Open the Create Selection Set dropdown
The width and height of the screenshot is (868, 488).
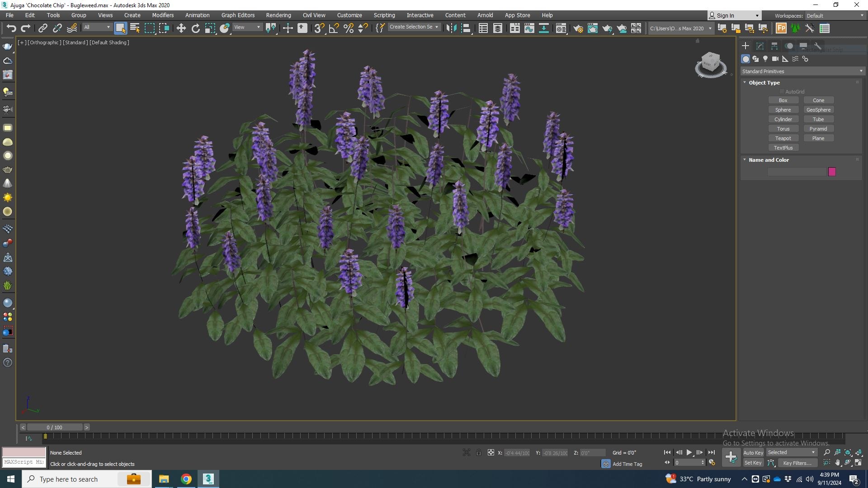(414, 27)
